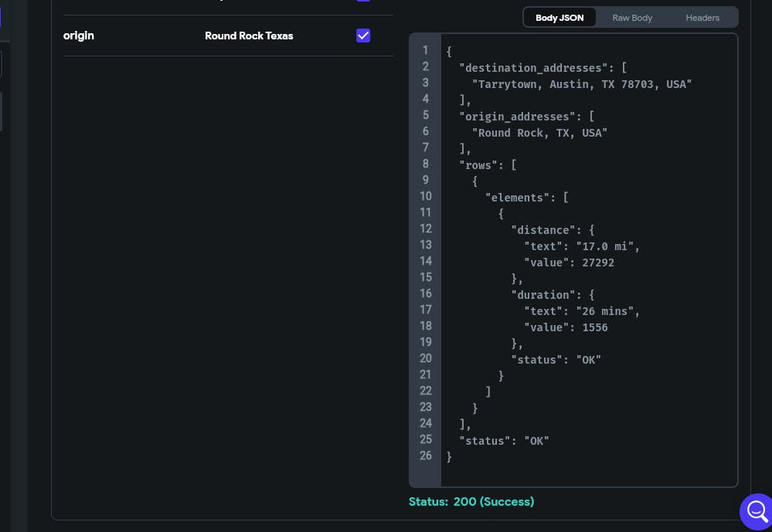Click the "26 mins" duration text
772x532 pixels.
click(x=607, y=311)
